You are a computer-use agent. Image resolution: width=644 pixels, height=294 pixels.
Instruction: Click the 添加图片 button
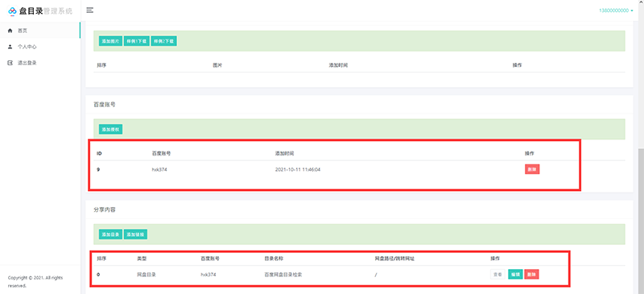click(110, 41)
